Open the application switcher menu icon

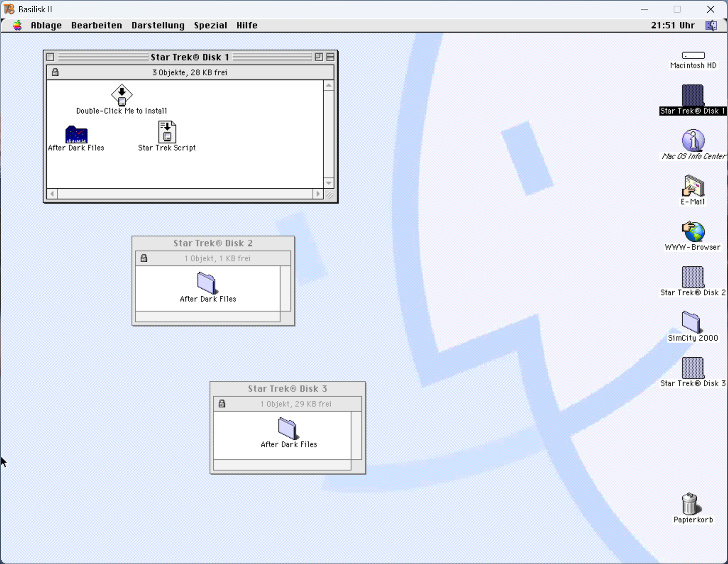pyautogui.click(x=711, y=26)
